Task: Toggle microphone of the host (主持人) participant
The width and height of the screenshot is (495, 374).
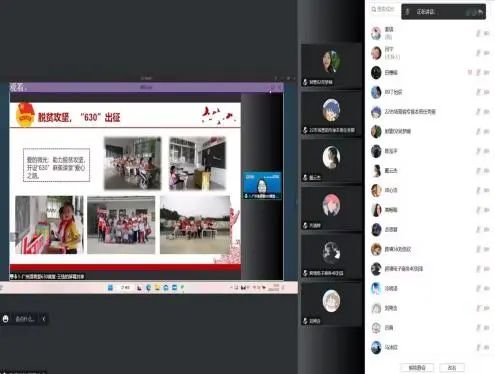Action: [x=478, y=53]
